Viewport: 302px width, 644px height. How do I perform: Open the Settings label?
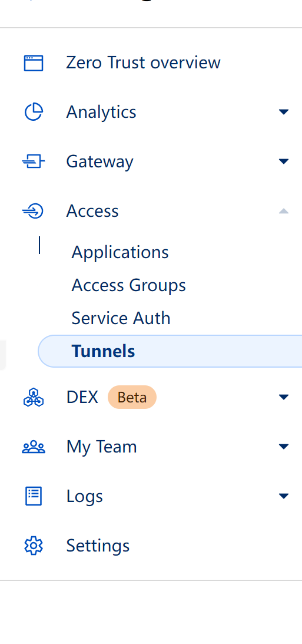pyautogui.click(x=98, y=546)
